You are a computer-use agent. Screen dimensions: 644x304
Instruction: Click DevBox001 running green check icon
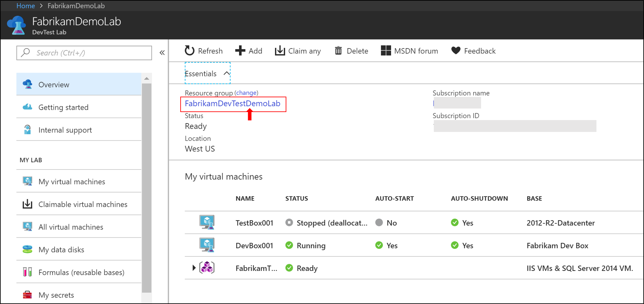point(289,245)
